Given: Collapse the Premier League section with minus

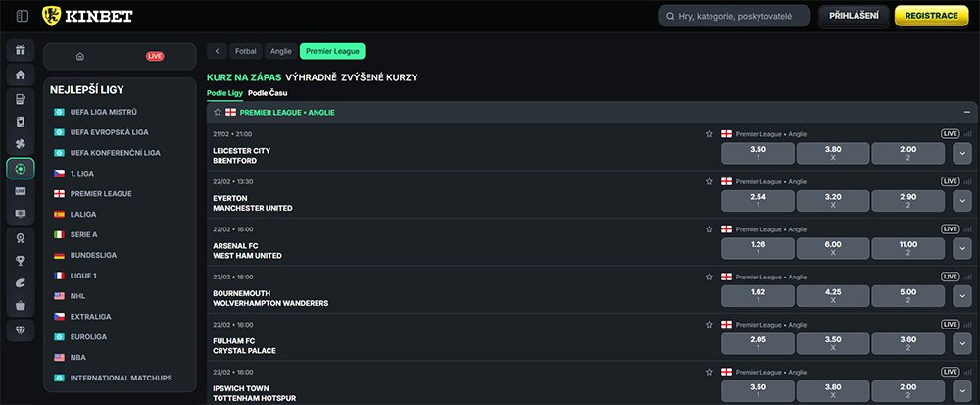Looking at the screenshot, I should click(967, 113).
